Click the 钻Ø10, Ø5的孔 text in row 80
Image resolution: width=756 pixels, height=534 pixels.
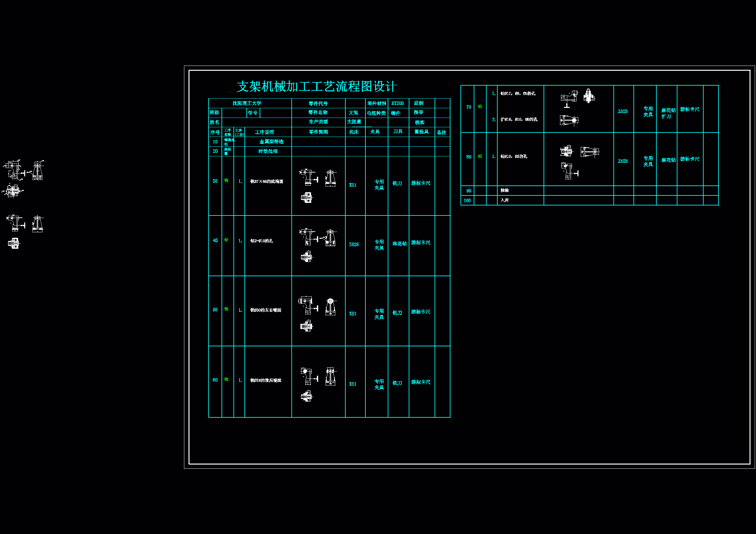[514, 157]
